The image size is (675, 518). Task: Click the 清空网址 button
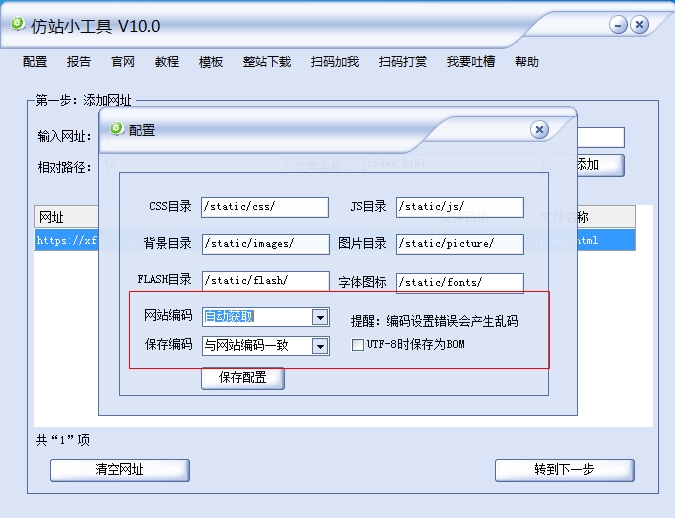(120, 469)
